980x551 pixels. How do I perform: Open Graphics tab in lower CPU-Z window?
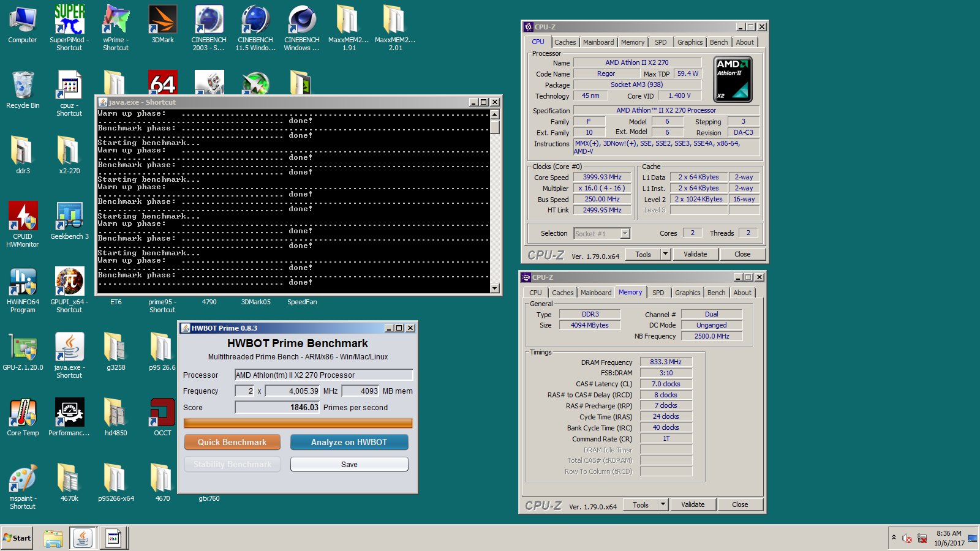(x=687, y=293)
